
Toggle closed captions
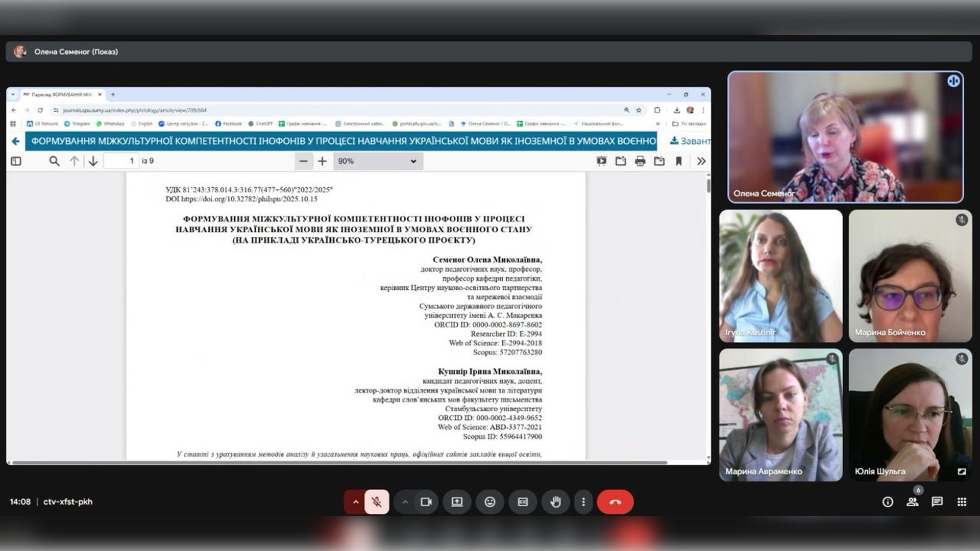click(x=523, y=502)
